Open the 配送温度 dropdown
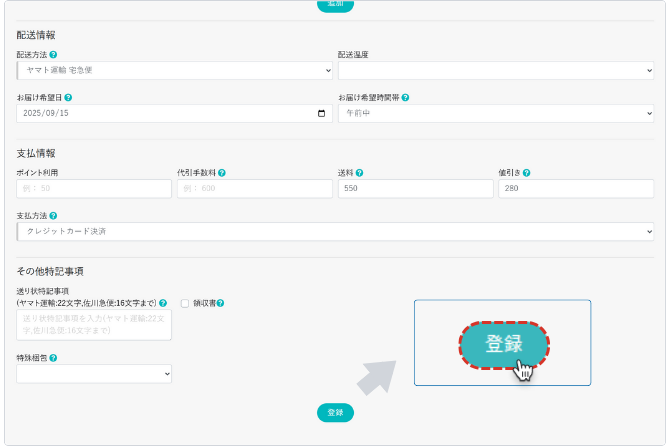 click(495, 71)
